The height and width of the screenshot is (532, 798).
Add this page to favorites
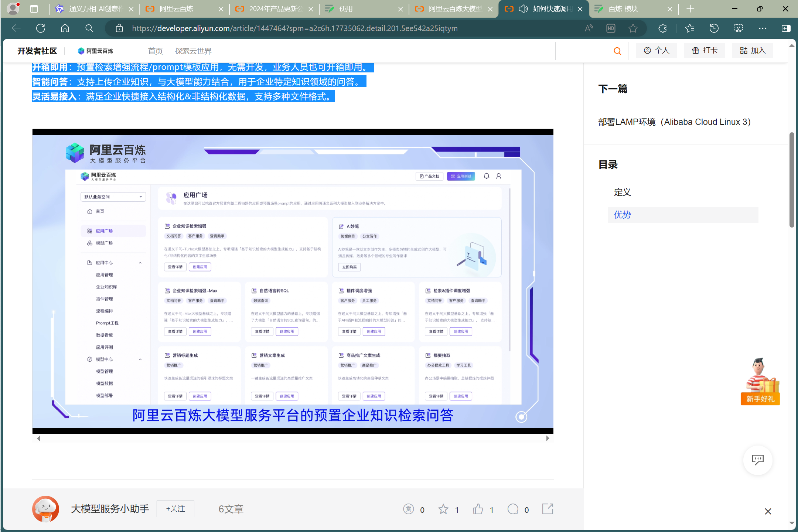633,28
